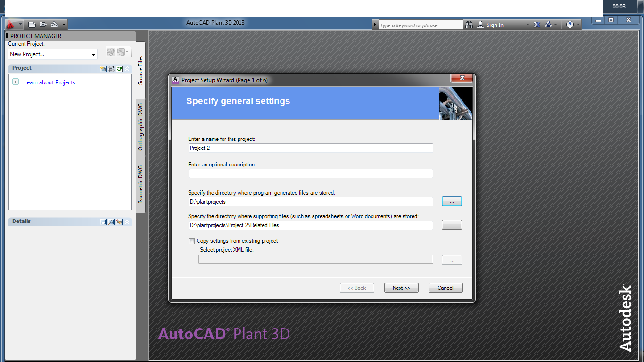Enable Copy settings from existing project
The height and width of the screenshot is (362, 644).
point(191,241)
